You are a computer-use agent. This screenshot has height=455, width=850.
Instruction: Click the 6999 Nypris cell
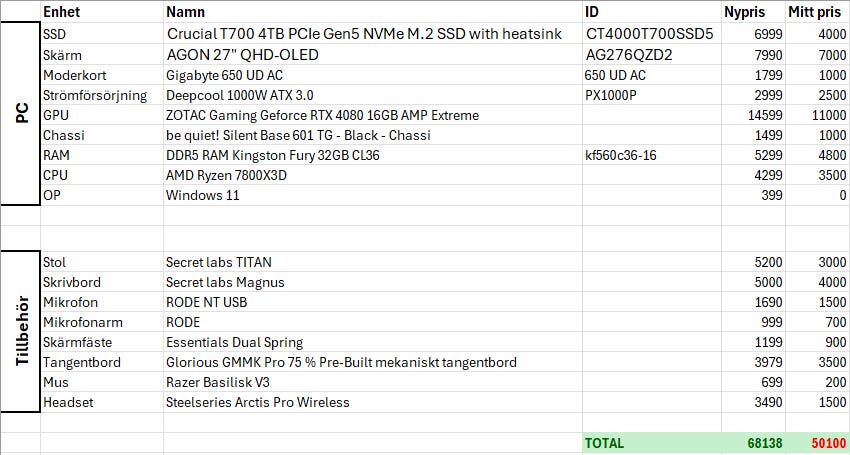753,34
